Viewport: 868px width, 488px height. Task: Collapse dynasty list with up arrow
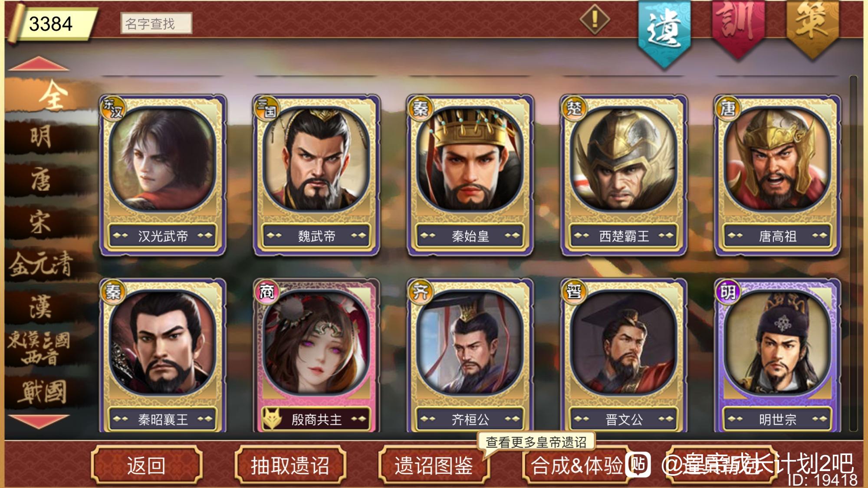tap(38, 64)
